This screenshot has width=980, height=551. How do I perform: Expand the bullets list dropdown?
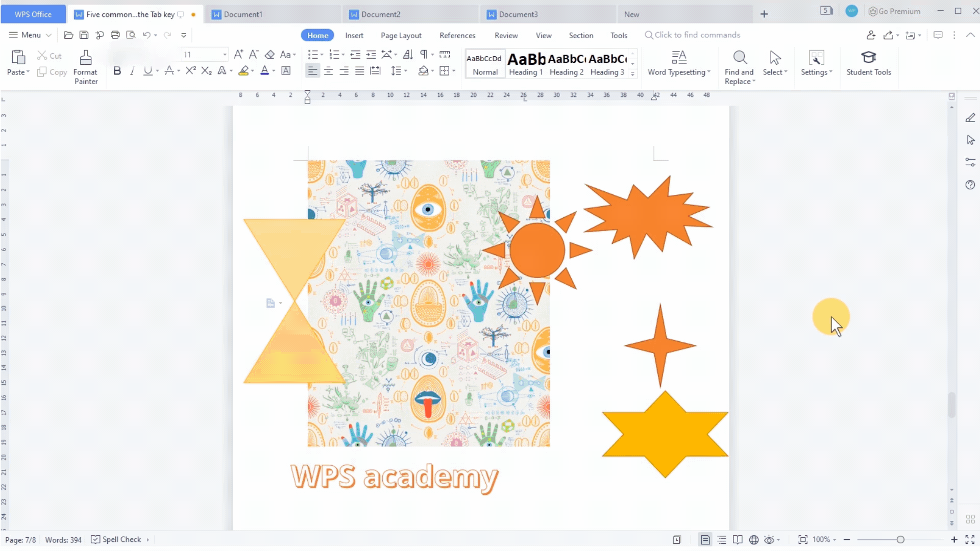tap(322, 55)
